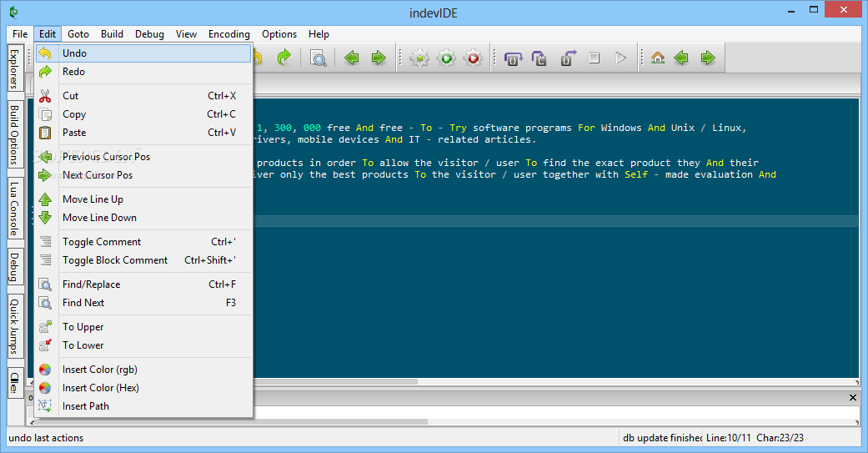868x453 pixels.
Task: Click the stop square toolbar icon
Action: click(x=594, y=58)
